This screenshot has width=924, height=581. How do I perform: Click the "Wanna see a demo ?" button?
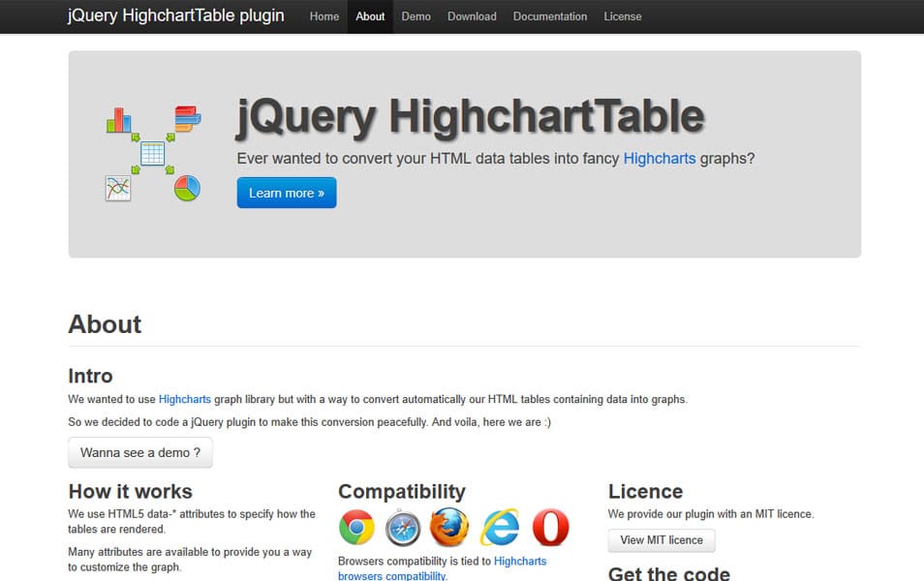tap(139, 452)
